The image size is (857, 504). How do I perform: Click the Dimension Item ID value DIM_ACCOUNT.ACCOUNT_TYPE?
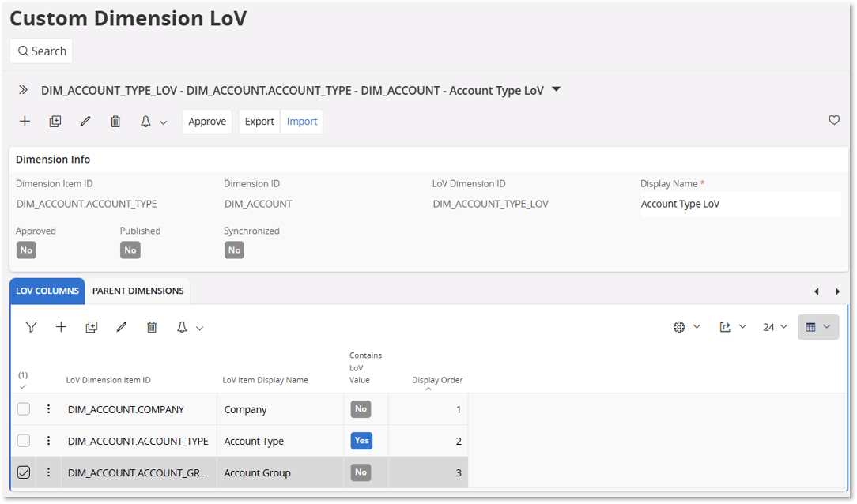tap(87, 205)
